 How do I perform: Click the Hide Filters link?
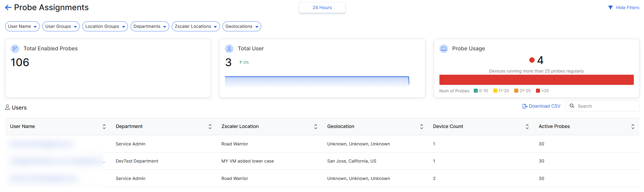(627, 7)
